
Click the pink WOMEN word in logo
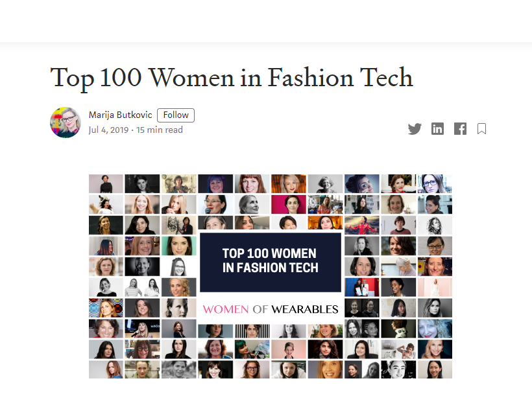226,309
